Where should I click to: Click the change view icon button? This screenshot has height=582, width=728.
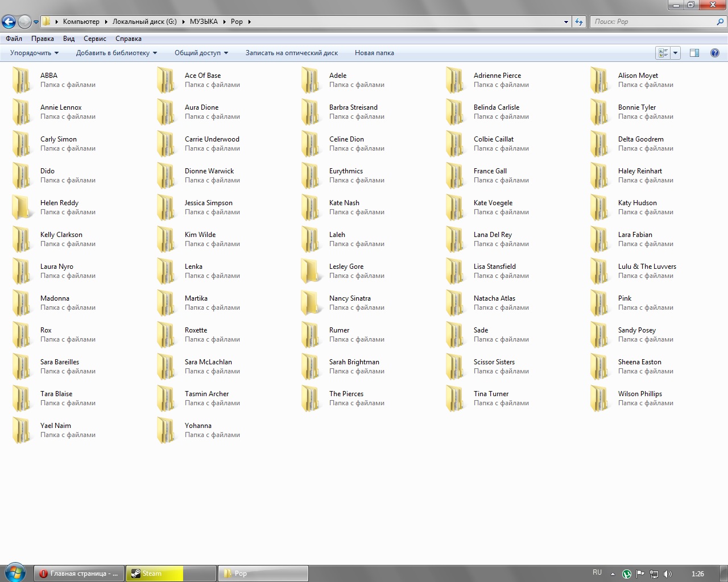click(663, 53)
